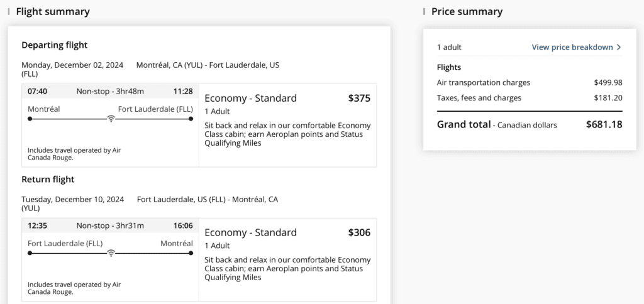The height and width of the screenshot is (304, 644).
Task: Click the Wi-Fi icon on the departing flight
Action: (x=111, y=118)
